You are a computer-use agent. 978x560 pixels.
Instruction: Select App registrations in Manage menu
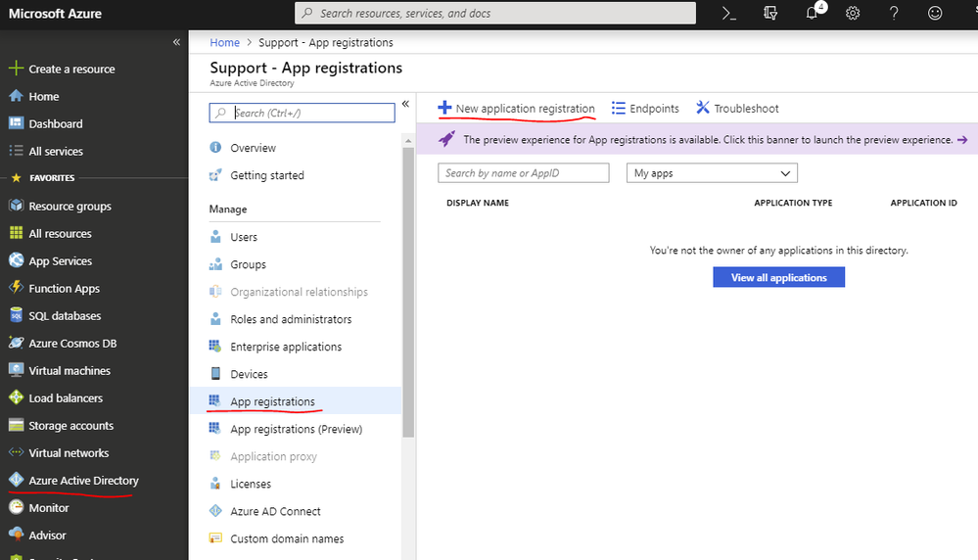click(272, 401)
